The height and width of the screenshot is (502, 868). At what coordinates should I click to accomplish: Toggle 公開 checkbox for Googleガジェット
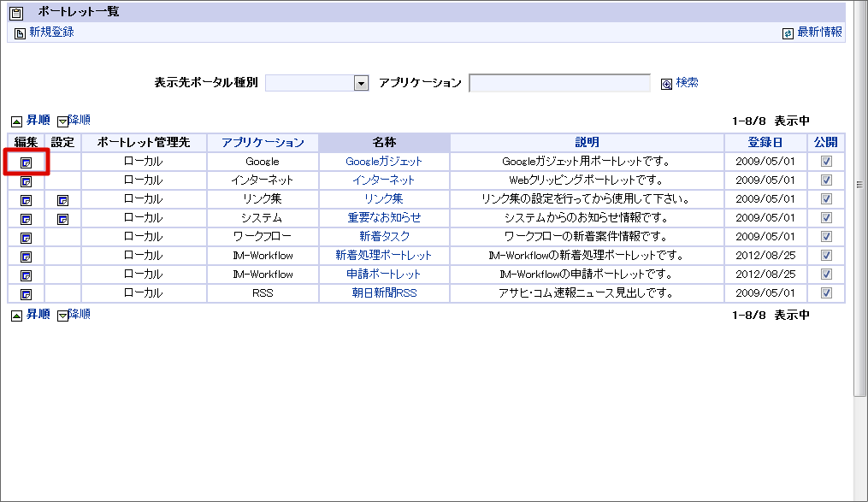pyautogui.click(x=826, y=161)
